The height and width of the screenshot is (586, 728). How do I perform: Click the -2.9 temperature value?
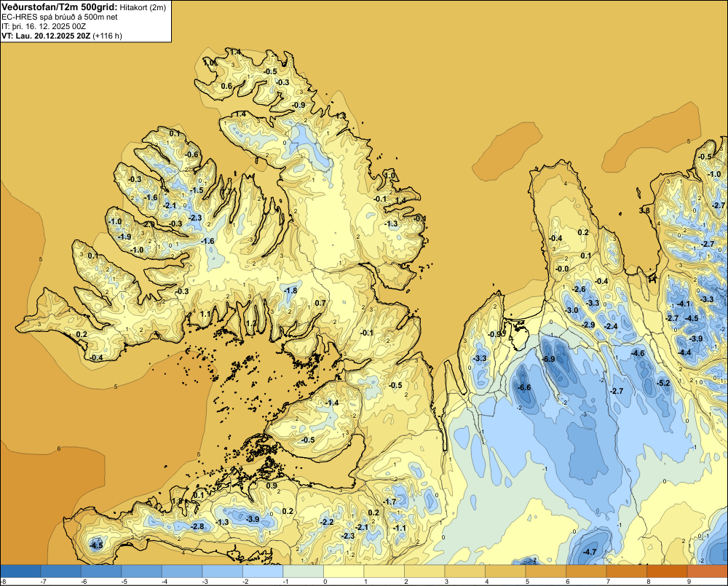[589, 325]
